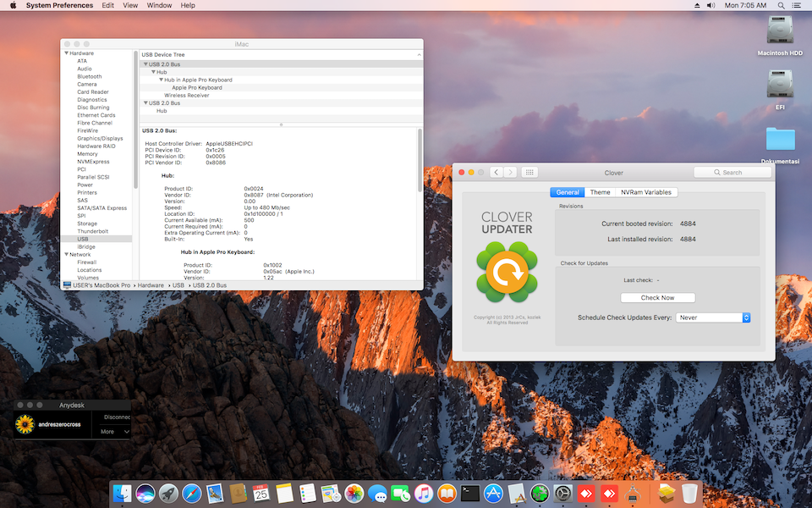Open iBooks orange icon in dock

point(447,494)
